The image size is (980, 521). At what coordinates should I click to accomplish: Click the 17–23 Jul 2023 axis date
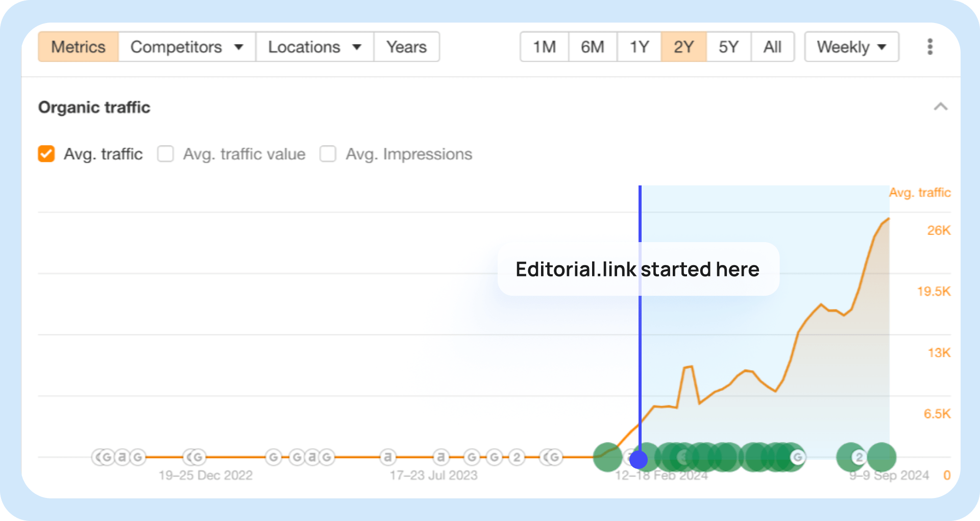pos(434,476)
